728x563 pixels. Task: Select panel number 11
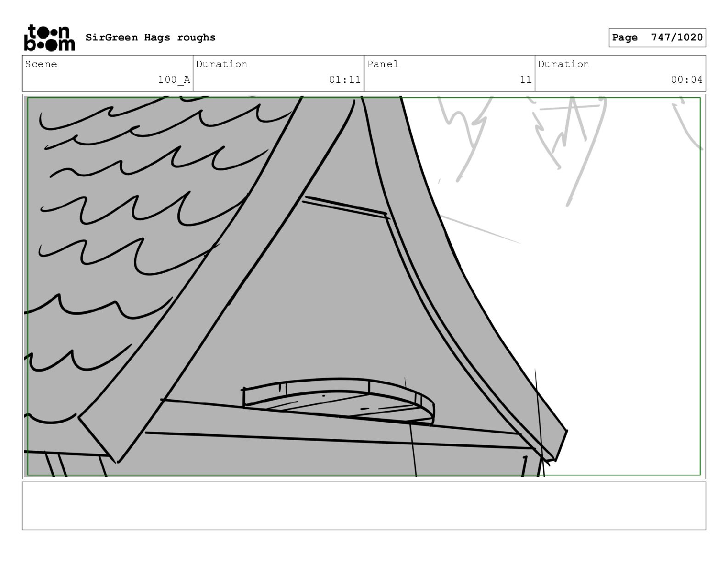click(525, 80)
